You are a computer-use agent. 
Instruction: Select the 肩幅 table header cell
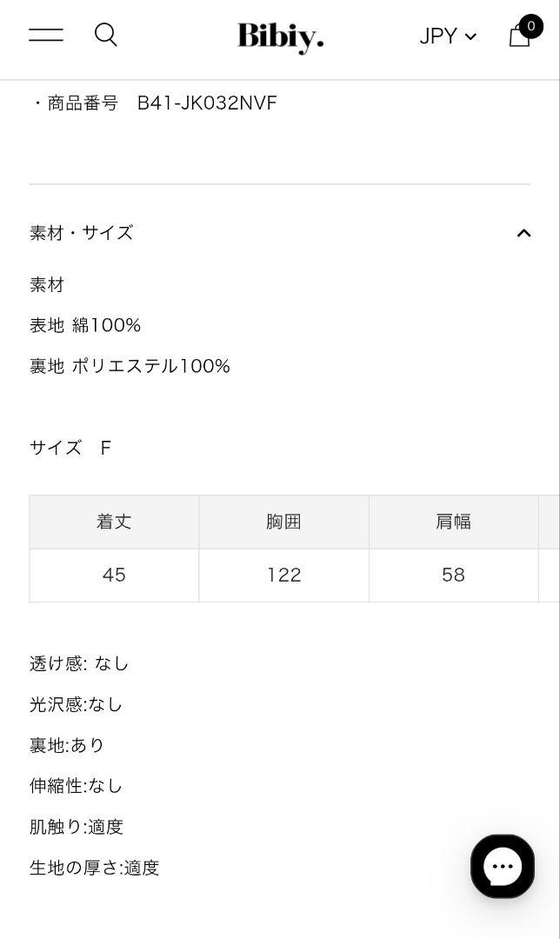click(453, 522)
